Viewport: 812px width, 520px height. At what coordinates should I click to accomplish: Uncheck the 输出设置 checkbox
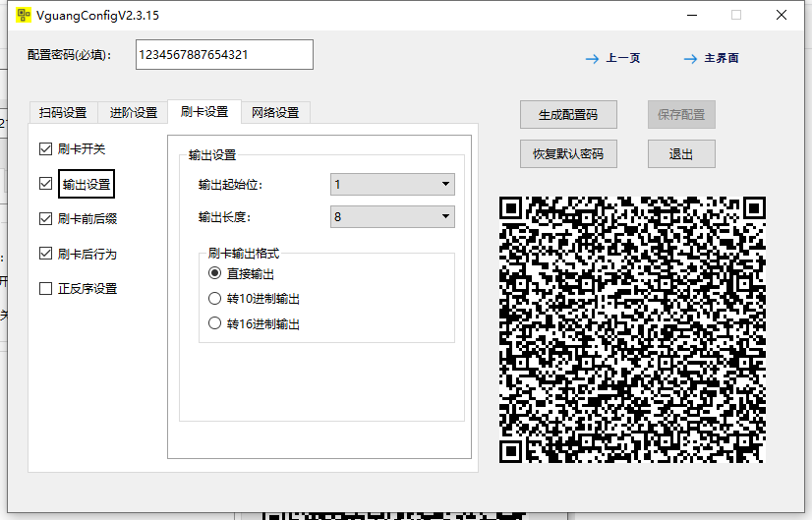tap(45, 184)
